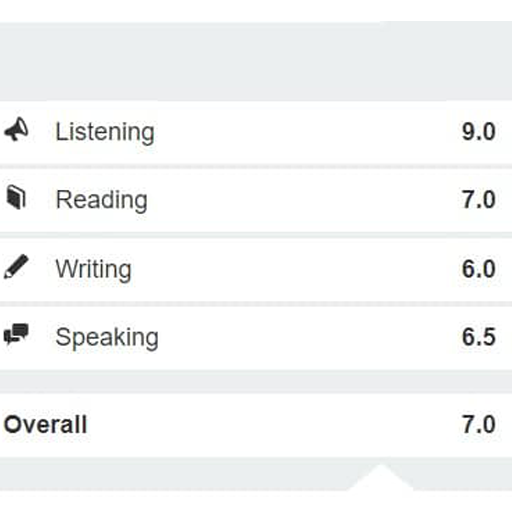Open the Speaking row

tap(256, 338)
